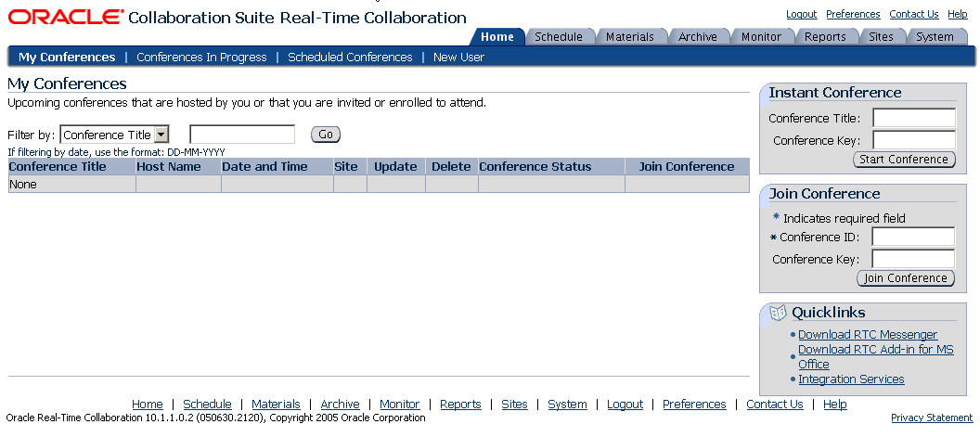Viewport: 980px width, 437px height.
Task: Click footer Schedule link
Action: [x=208, y=405]
